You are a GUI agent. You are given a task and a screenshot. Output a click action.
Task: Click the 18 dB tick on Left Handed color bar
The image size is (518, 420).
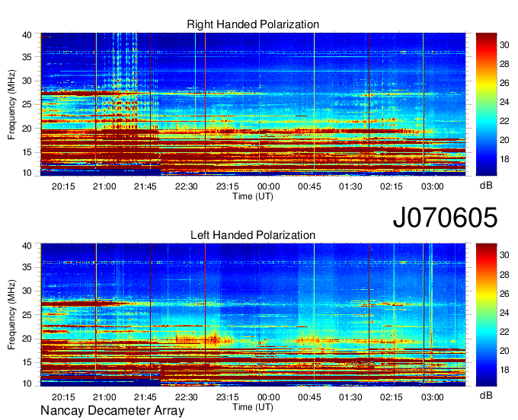504,370
